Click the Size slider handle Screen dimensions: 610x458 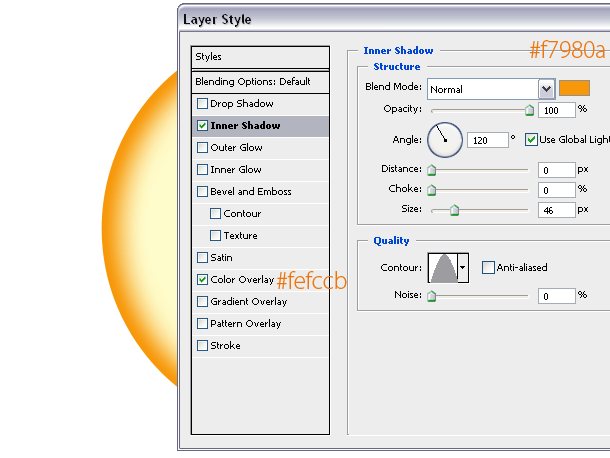454,210
